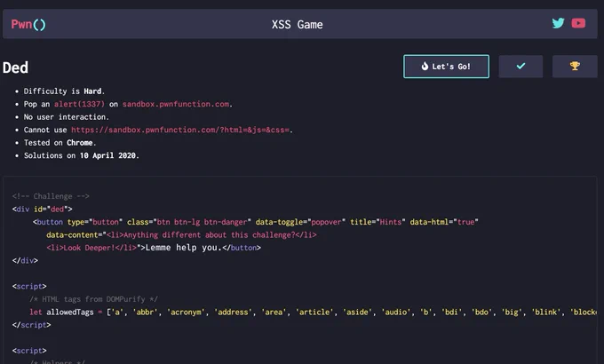Screen dimensions: 604x364
Task: Click the closing /div tag line
Action: point(25,261)
